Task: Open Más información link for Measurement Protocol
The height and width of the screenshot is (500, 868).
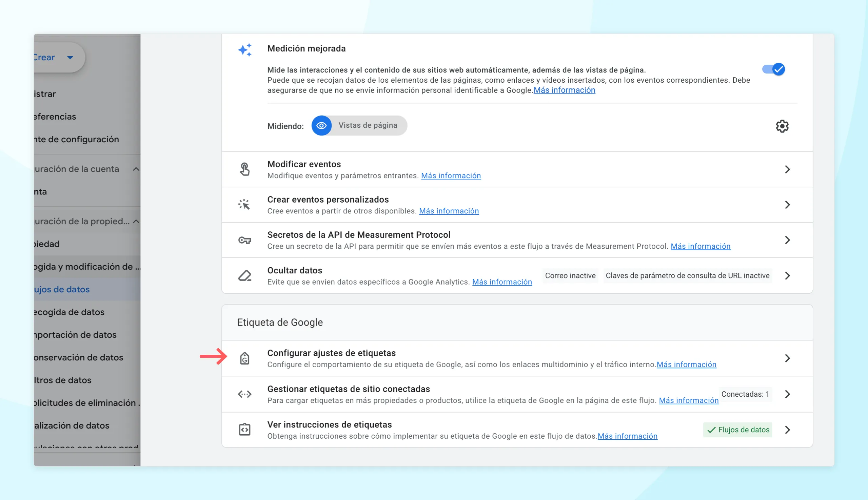Action: (700, 246)
